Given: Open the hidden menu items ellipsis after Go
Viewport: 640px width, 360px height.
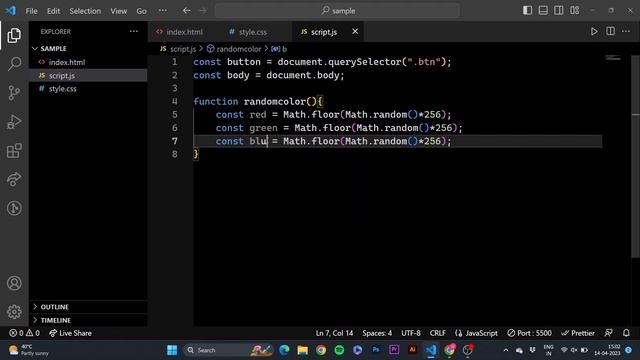Looking at the screenshot, I should pyautogui.click(x=162, y=11).
